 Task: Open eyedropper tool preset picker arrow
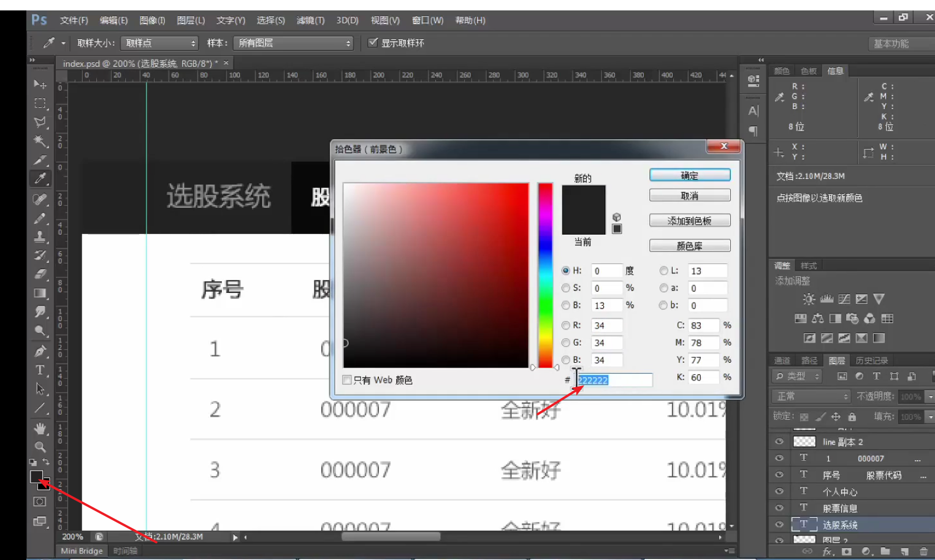click(x=63, y=43)
